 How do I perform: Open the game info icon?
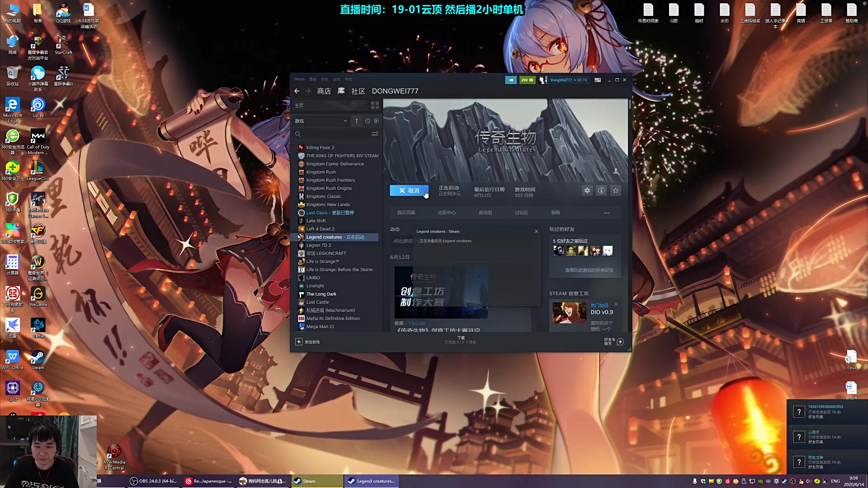601,191
